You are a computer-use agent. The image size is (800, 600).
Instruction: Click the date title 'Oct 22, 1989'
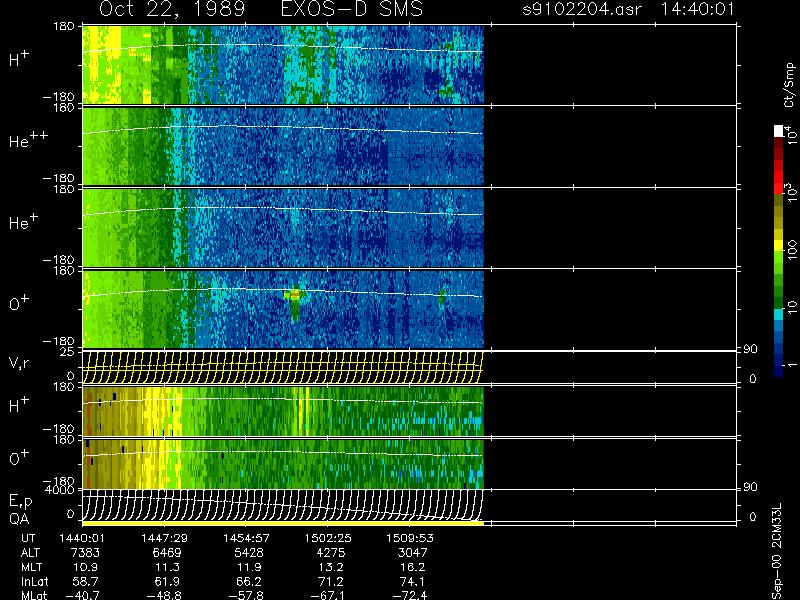[172, 9]
